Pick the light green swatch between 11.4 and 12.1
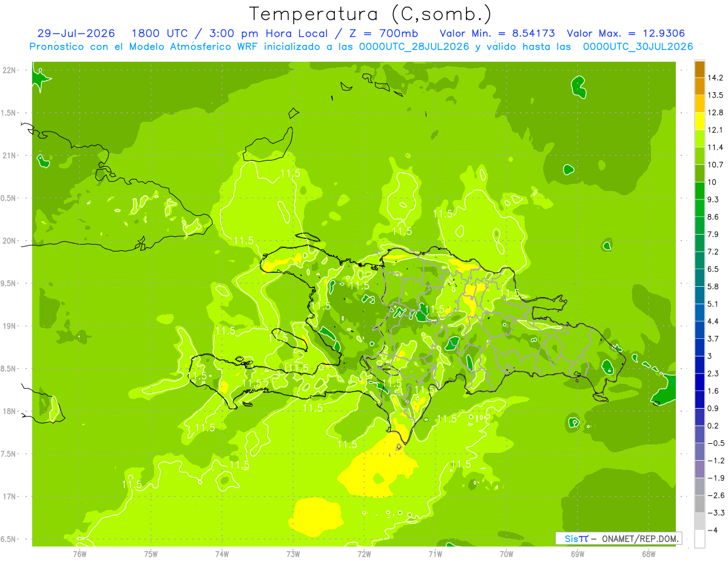Viewport: 728px width, 562px height. click(x=699, y=138)
